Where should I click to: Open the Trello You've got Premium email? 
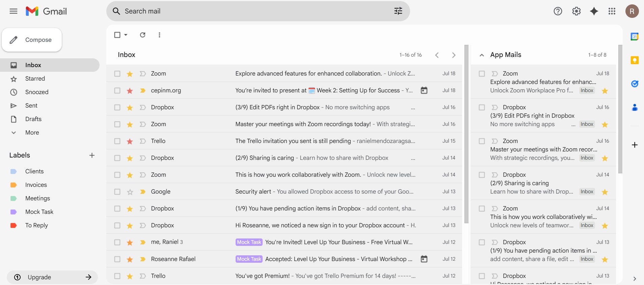click(284, 276)
